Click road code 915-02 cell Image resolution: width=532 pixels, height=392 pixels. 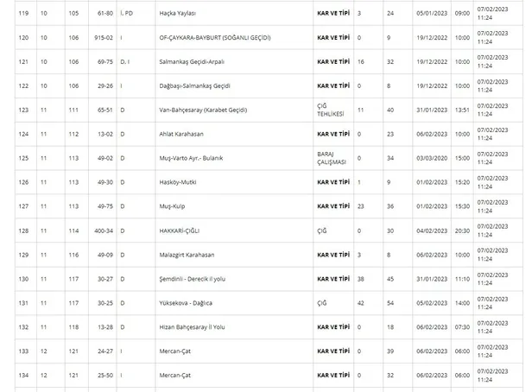pyautogui.click(x=104, y=38)
